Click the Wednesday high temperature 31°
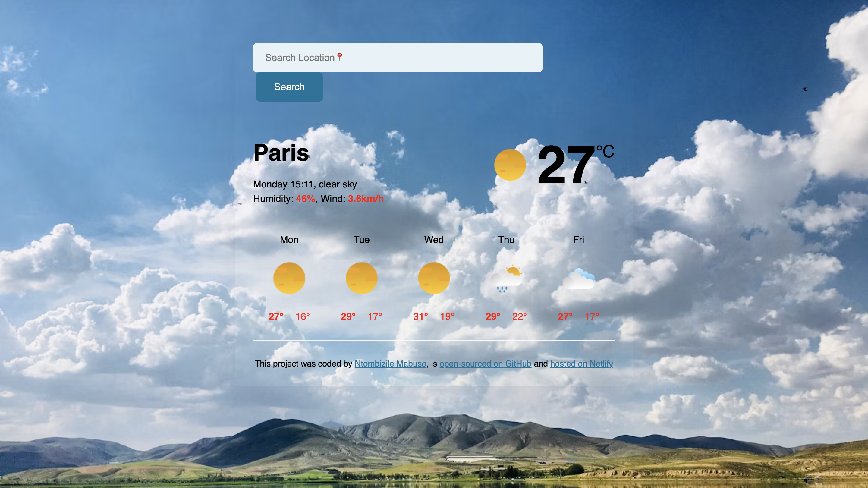 pyautogui.click(x=420, y=316)
